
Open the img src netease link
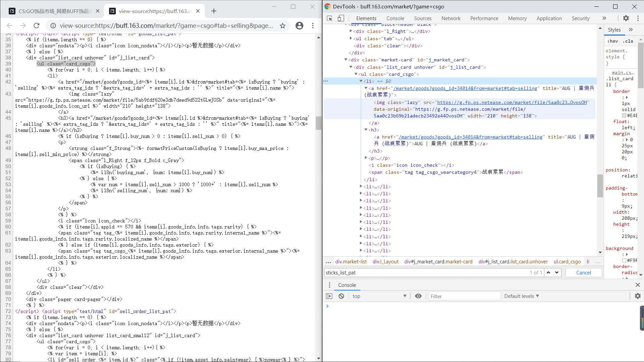click(x=512, y=102)
